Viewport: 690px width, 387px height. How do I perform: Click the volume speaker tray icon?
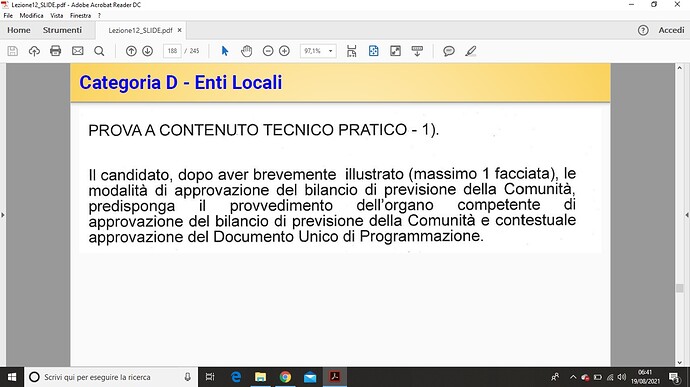622,377
